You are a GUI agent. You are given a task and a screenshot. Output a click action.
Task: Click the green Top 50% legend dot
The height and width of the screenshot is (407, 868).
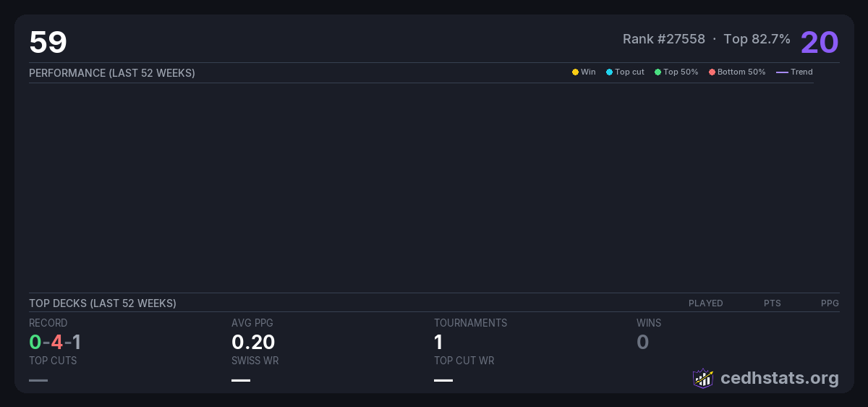(658, 72)
